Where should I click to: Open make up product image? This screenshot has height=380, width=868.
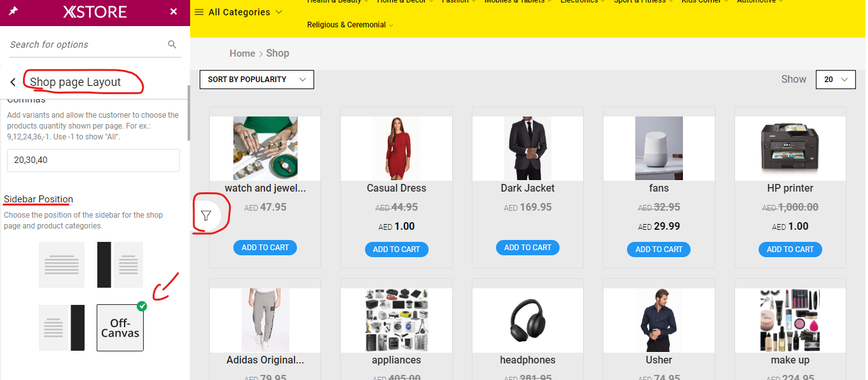(790, 320)
